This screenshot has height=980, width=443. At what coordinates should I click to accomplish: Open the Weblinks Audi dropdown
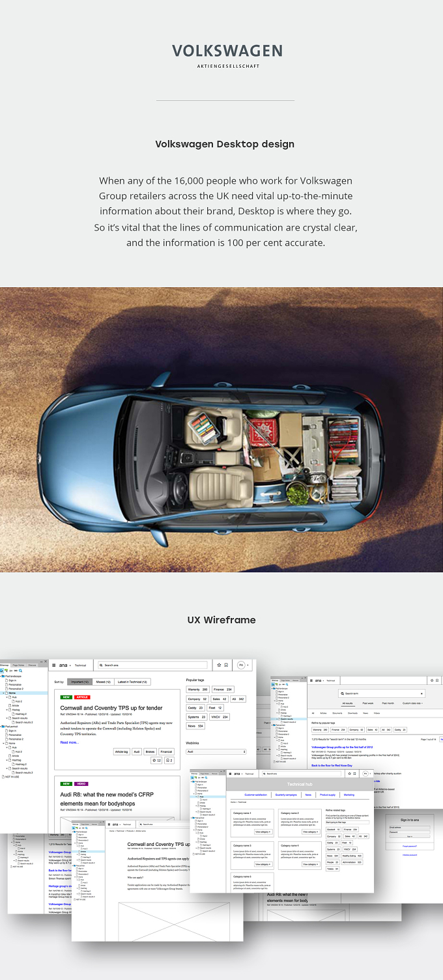pos(216,751)
